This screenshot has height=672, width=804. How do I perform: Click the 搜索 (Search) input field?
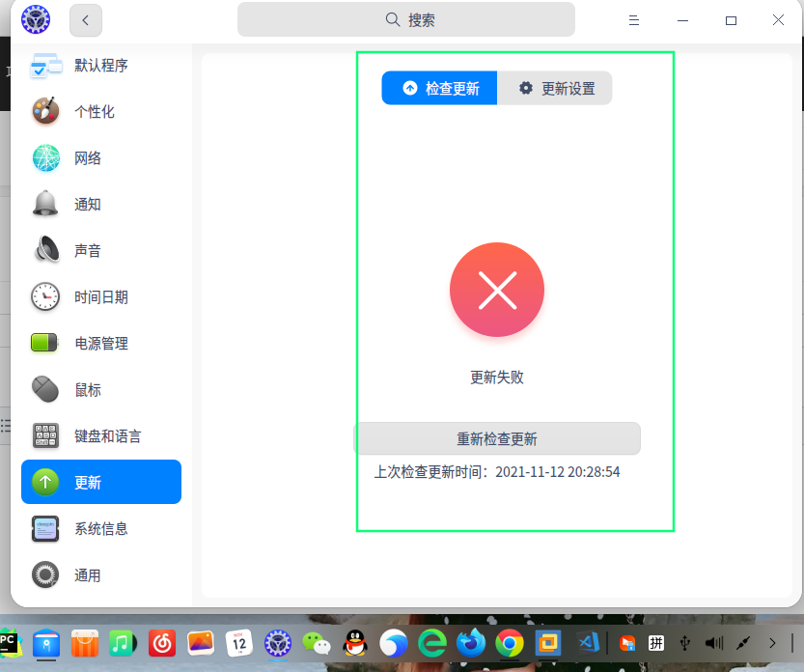point(405,18)
